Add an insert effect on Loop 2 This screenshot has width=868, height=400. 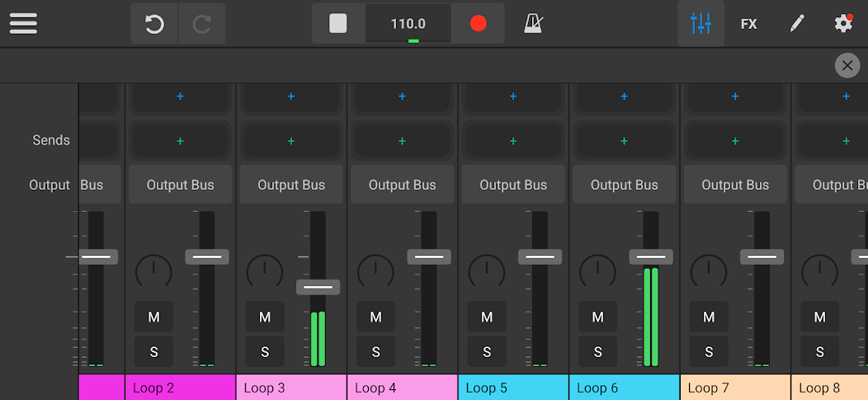click(181, 96)
